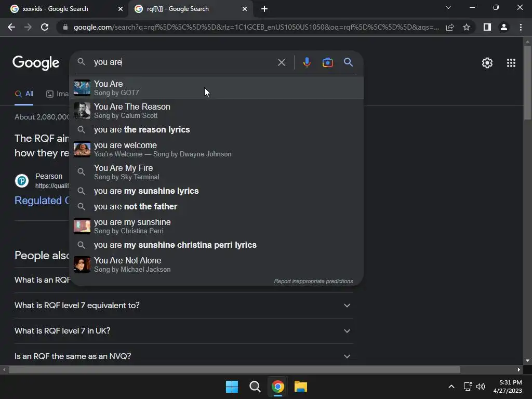The image size is (532, 399).
Task: Click the address bar URL
Action: (256, 27)
